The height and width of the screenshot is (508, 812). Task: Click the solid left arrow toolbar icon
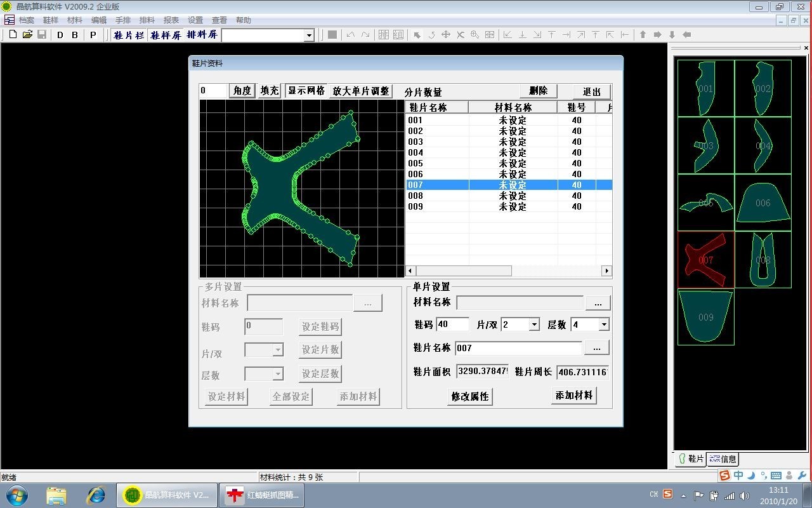point(686,35)
